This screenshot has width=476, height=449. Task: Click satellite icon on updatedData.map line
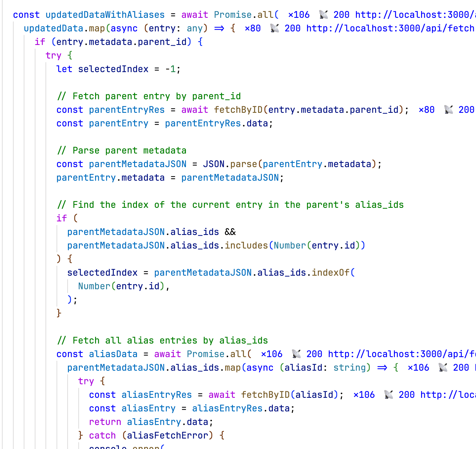(x=275, y=28)
